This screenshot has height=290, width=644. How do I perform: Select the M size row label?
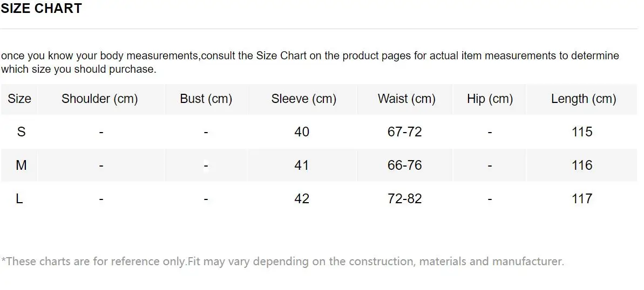[x=21, y=165]
